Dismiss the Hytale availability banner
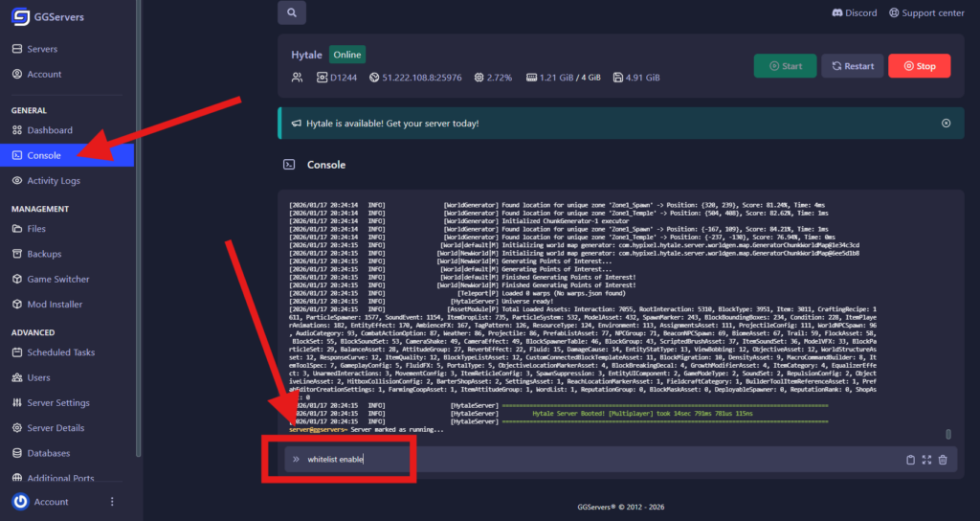Viewport: 980px width, 521px height. click(x=946, y=124)
